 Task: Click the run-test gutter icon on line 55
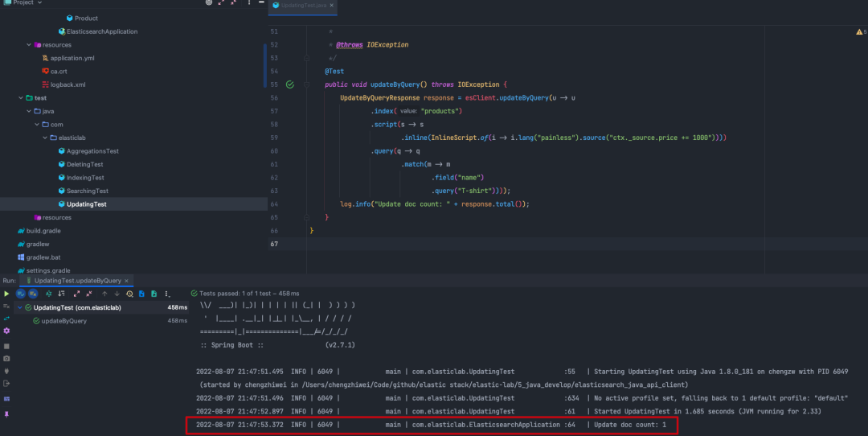point(290,84)
